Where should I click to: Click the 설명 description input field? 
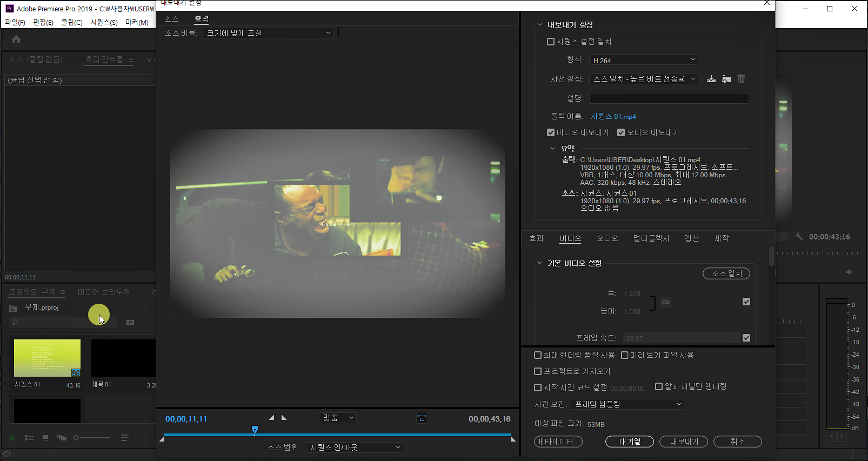[669, 98]
